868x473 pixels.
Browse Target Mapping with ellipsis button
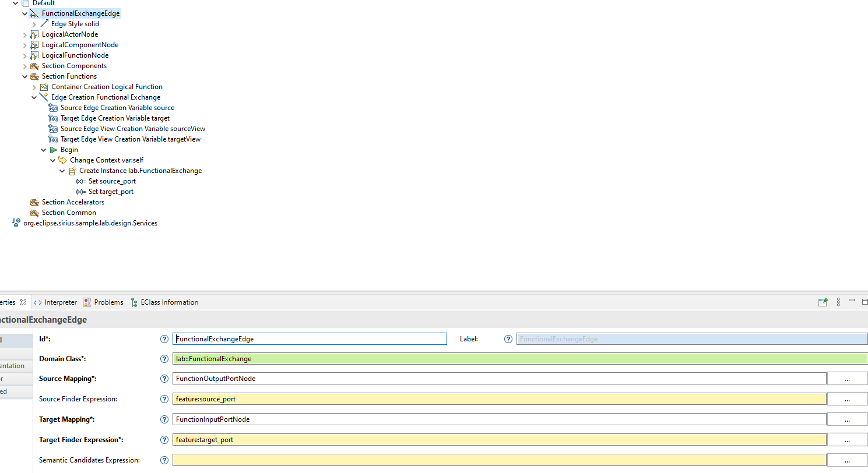[847, 419]
